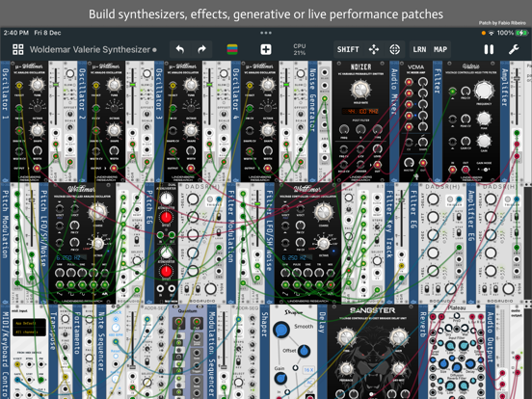Viewport: 532px width, 399px height.
Task: Click Pitch LFO Woldemar COARSE knob
Action: coord(97,212)
